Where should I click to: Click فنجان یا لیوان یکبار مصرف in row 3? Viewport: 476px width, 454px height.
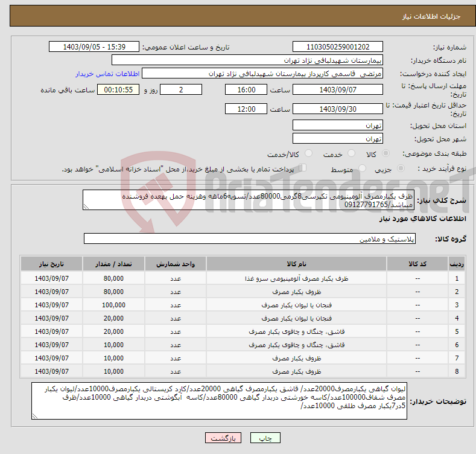(x=296, y=305)
